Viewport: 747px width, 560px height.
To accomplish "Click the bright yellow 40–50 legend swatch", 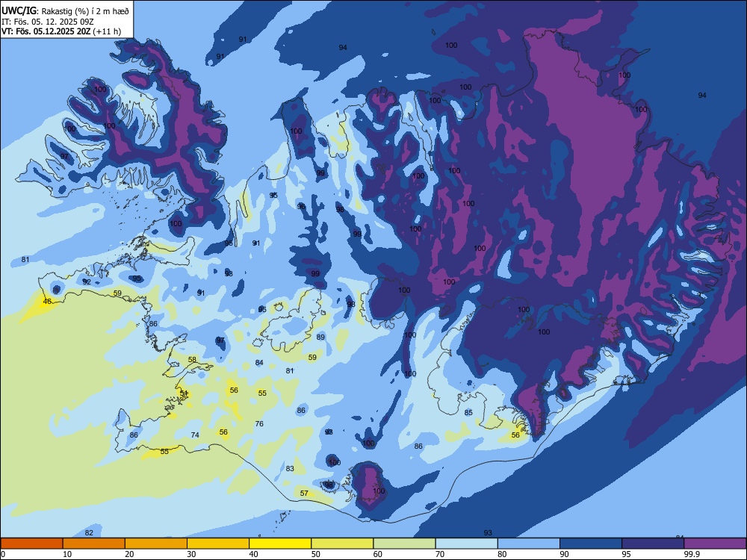I will coord(280,544).
